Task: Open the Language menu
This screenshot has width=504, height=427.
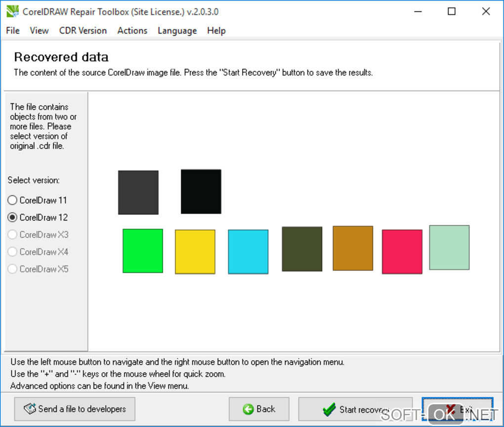Action: [x=177, y=31]
